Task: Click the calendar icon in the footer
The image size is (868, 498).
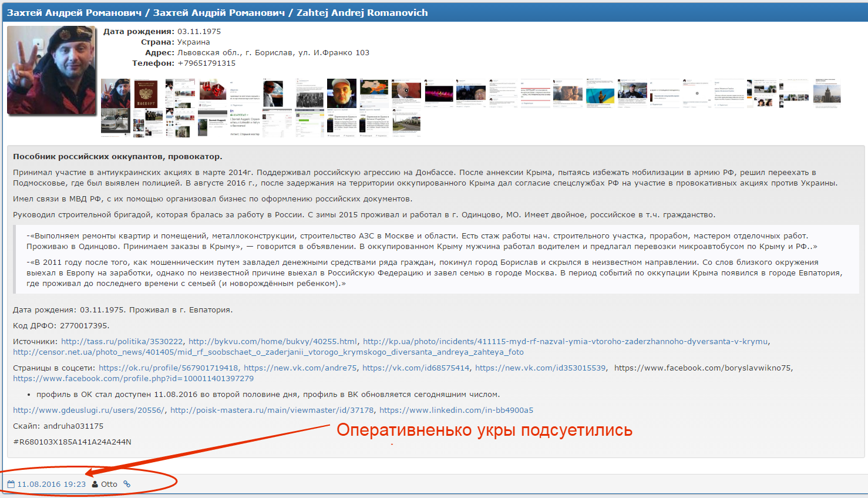Action: [11, 484]
